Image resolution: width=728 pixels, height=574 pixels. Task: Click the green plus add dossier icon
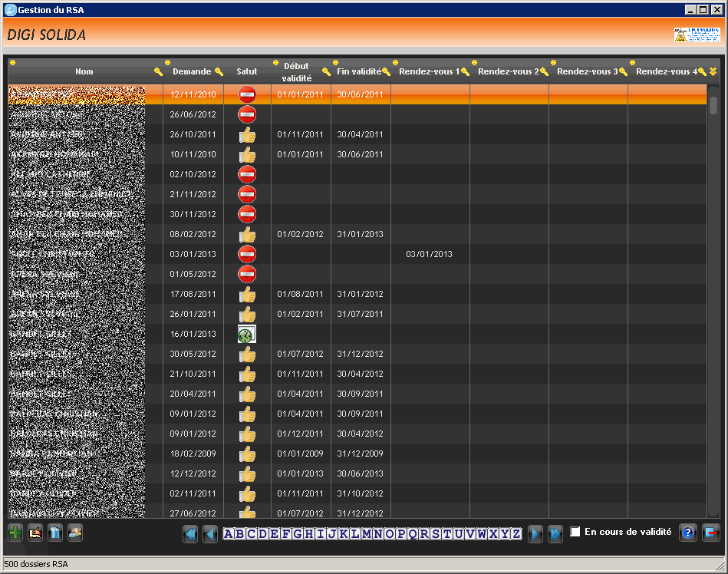click(x=15, y=533)
